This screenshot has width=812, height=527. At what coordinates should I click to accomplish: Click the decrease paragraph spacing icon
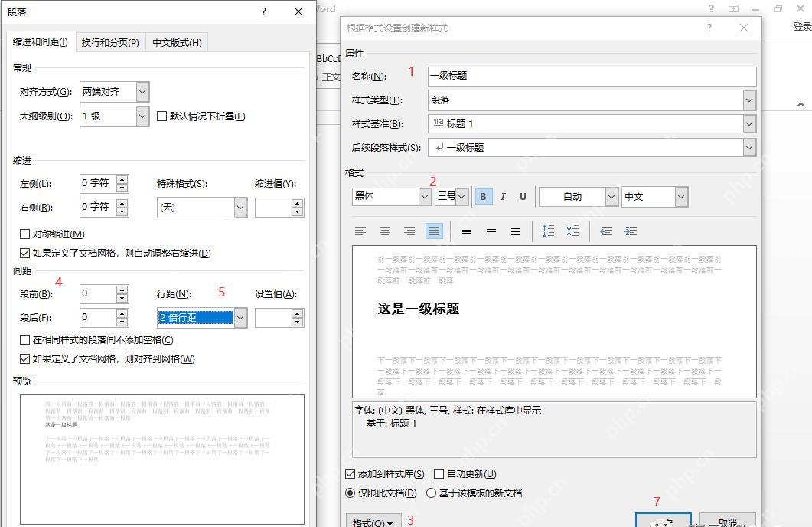(572, 231)
